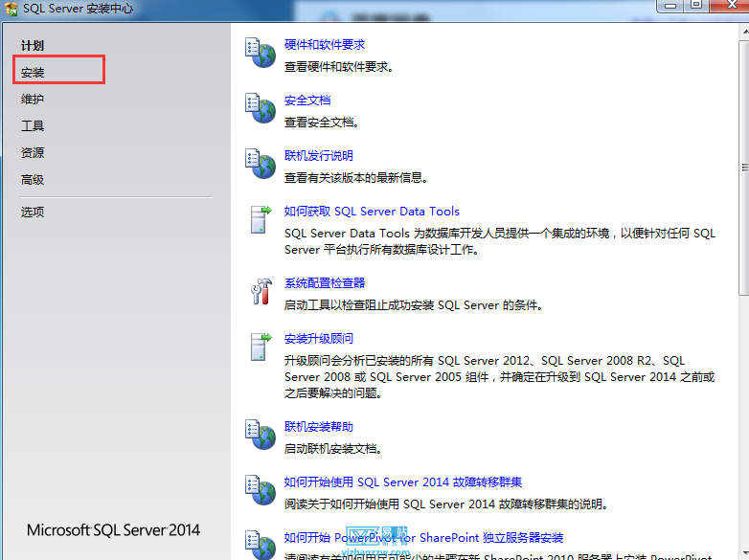Minimize the SQL Server 安装中心 window
Viewport: 749px width, 560px height.
tap(670, 6)
